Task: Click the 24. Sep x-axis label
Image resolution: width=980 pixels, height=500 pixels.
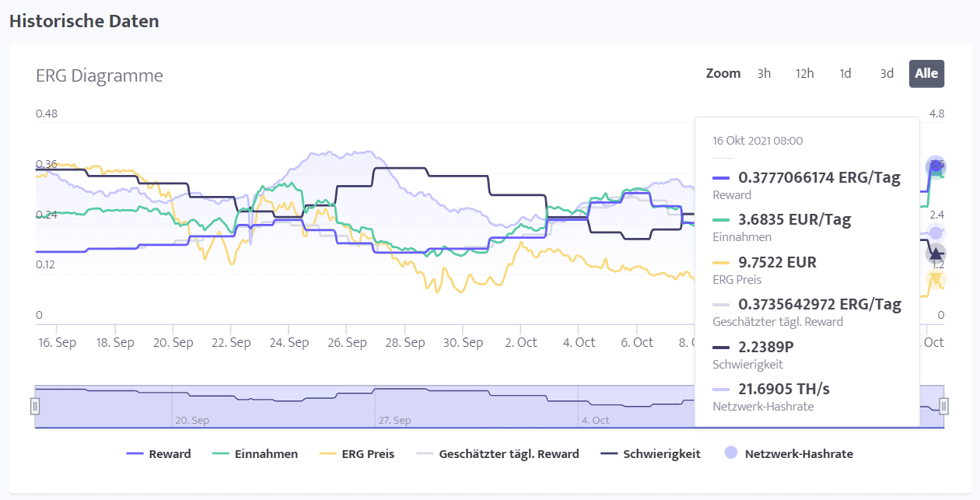Action: pyautogui.click(x=289, y=342)
